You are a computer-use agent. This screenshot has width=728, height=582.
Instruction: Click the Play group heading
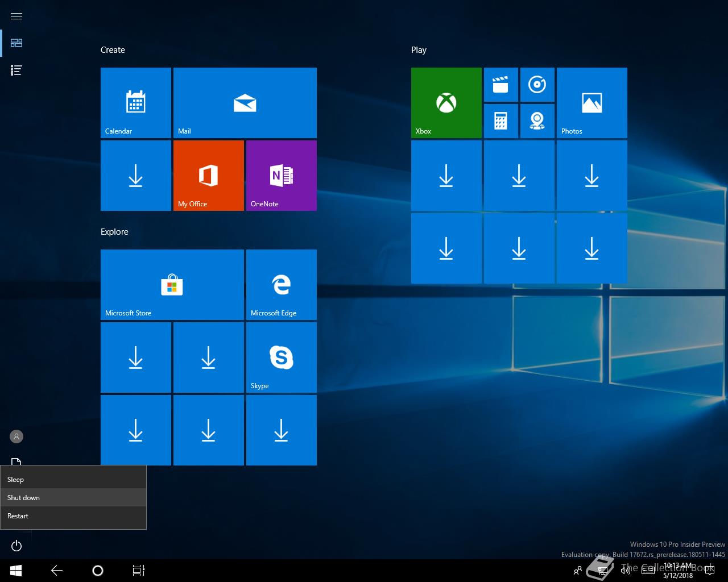coord(419,50)
